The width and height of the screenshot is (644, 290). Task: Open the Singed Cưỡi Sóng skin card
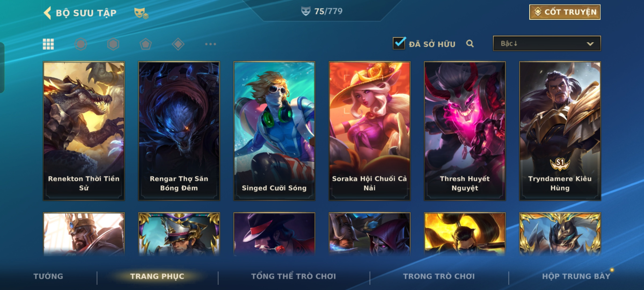click(x=274, y=131)
